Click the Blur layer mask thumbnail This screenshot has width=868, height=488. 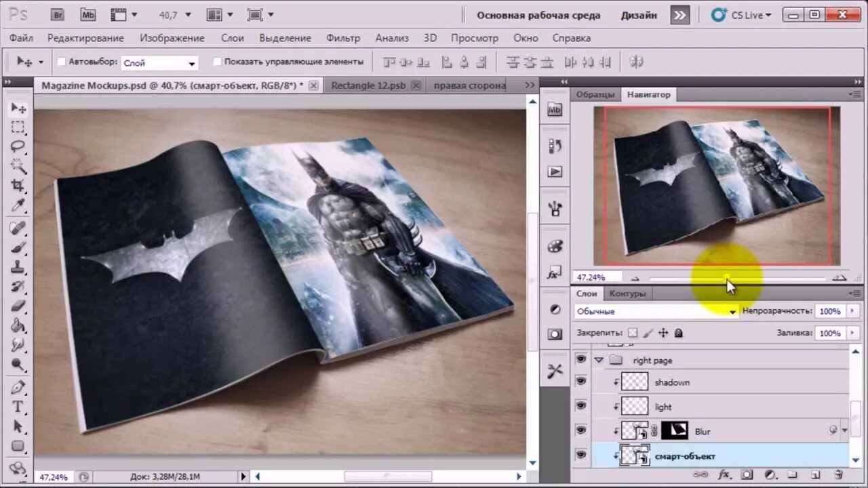point(674,430)
